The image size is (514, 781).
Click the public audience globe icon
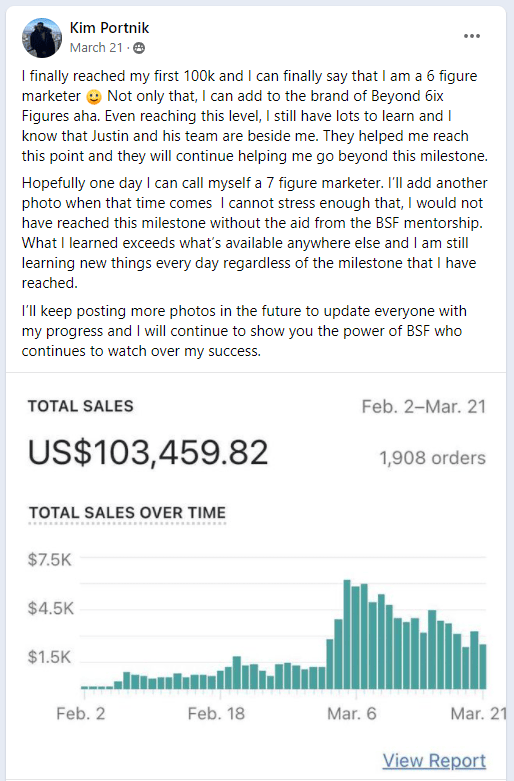[x=139, y=48]
